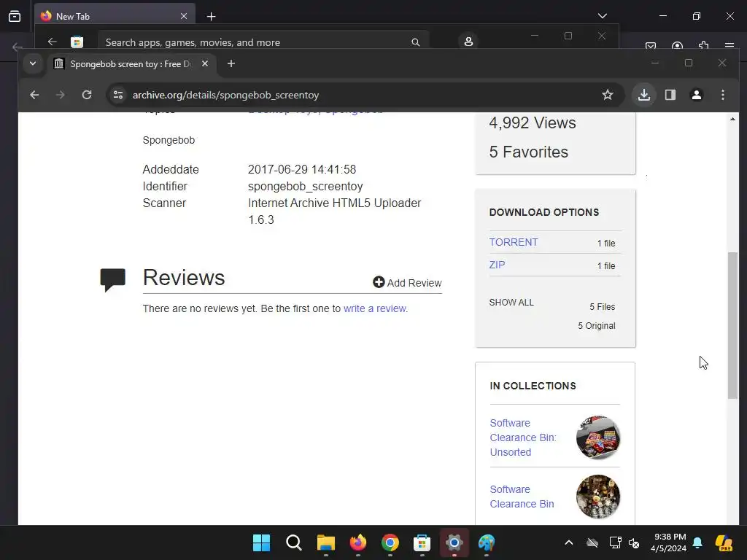Viewport: 747px width, 560px height.
Task: Open Software Clearance Bin collection link
Action: click(522, 496)
